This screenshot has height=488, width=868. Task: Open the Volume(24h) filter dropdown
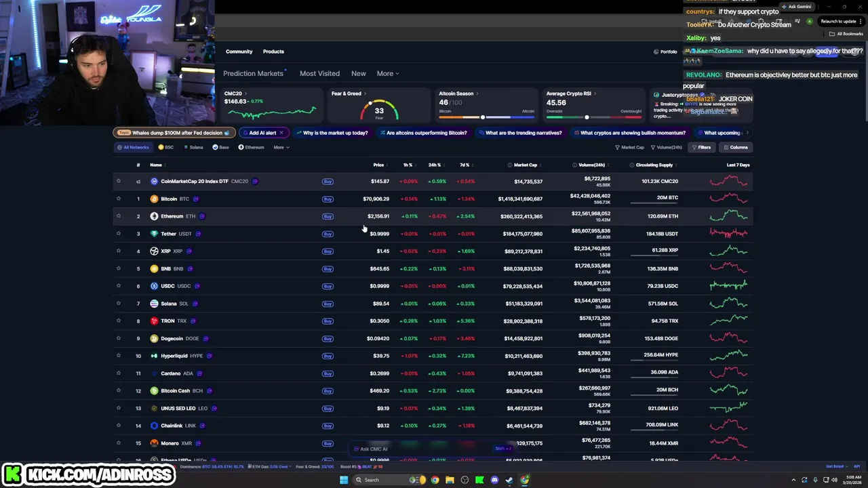tap(667, 147)
